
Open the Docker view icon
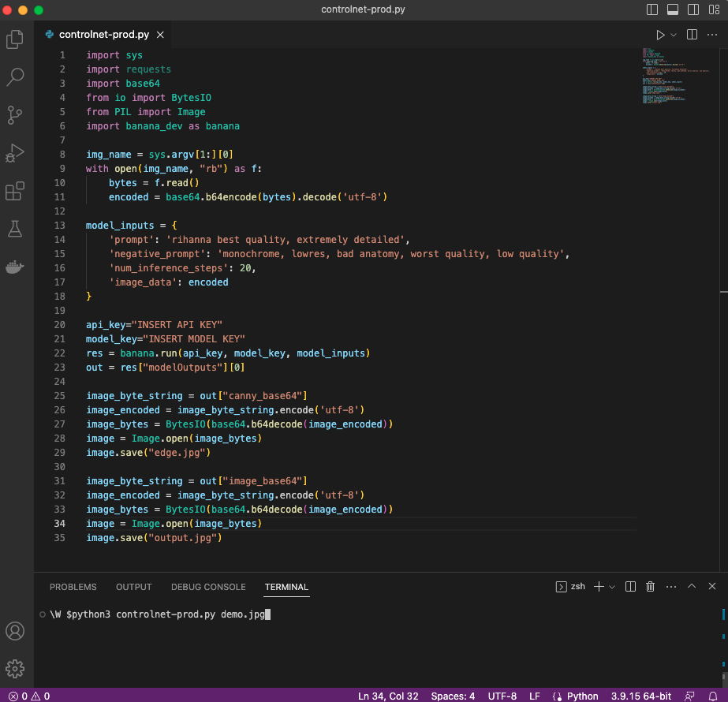[x=15, y=267]
